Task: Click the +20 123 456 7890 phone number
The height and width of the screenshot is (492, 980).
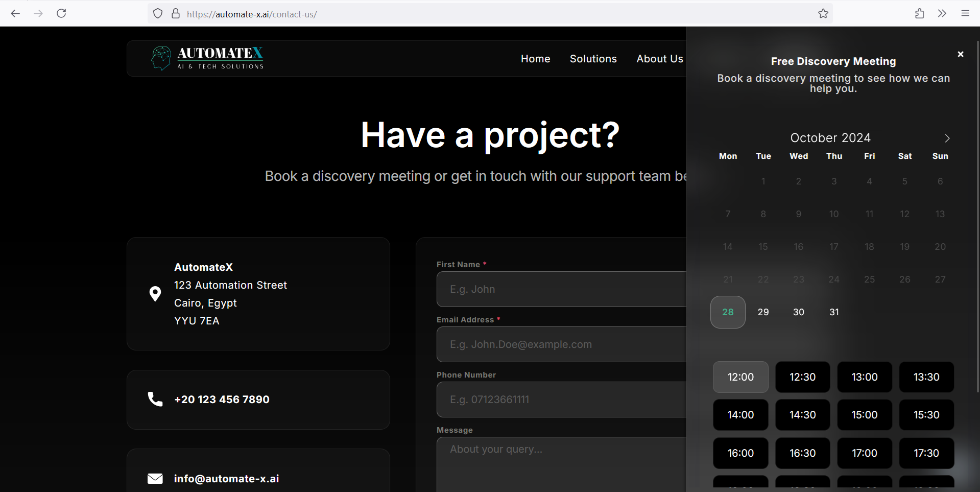Action: click(x=222, y=400)
